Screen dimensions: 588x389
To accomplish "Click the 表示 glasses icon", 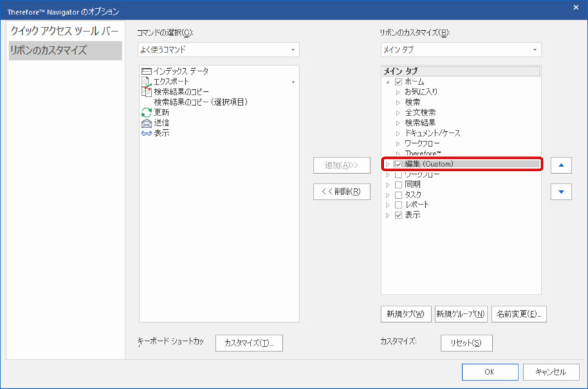I will 146,133.
